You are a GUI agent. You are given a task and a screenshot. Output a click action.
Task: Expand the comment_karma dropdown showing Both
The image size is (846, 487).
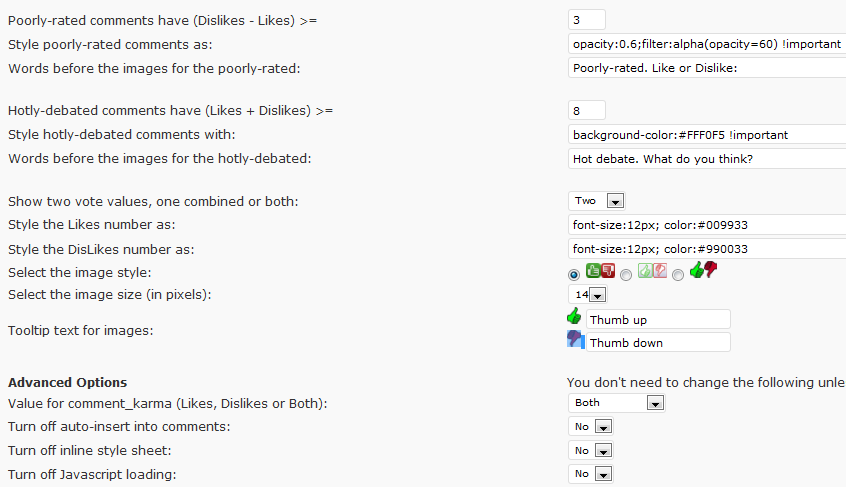tap(617, 403)
